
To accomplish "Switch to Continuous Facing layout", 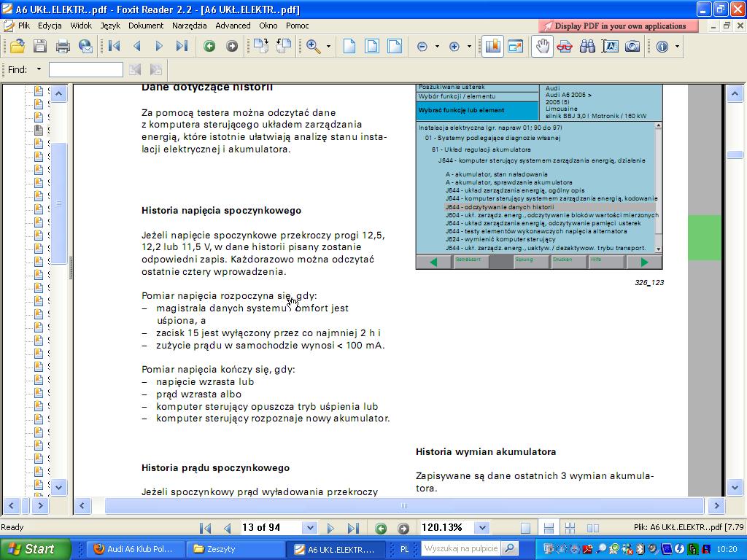I will (x=570, y=528).
